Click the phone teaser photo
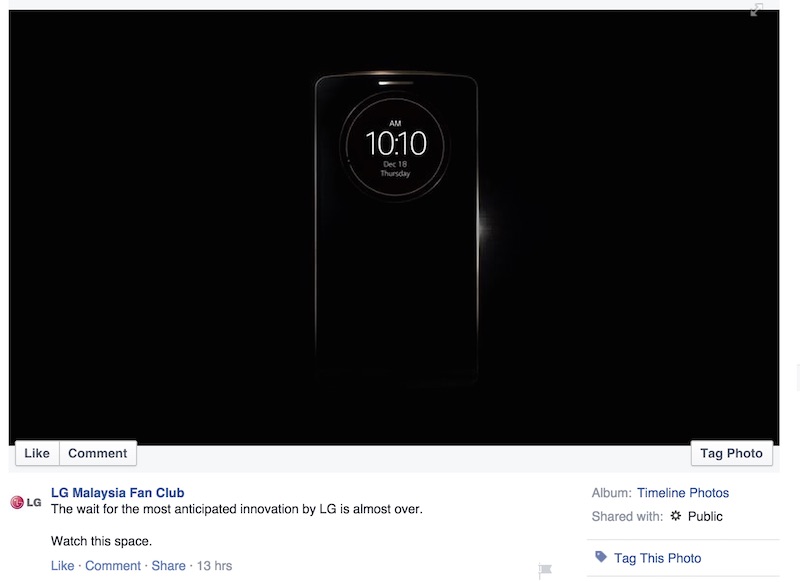Screen dimensions: 800x582 (x=394, y=227)
